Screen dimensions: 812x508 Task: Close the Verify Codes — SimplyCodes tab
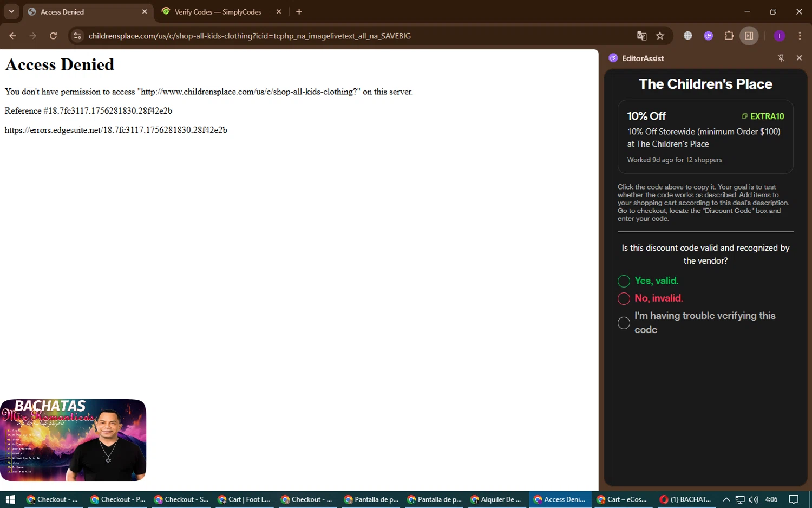tap(279, 12)
